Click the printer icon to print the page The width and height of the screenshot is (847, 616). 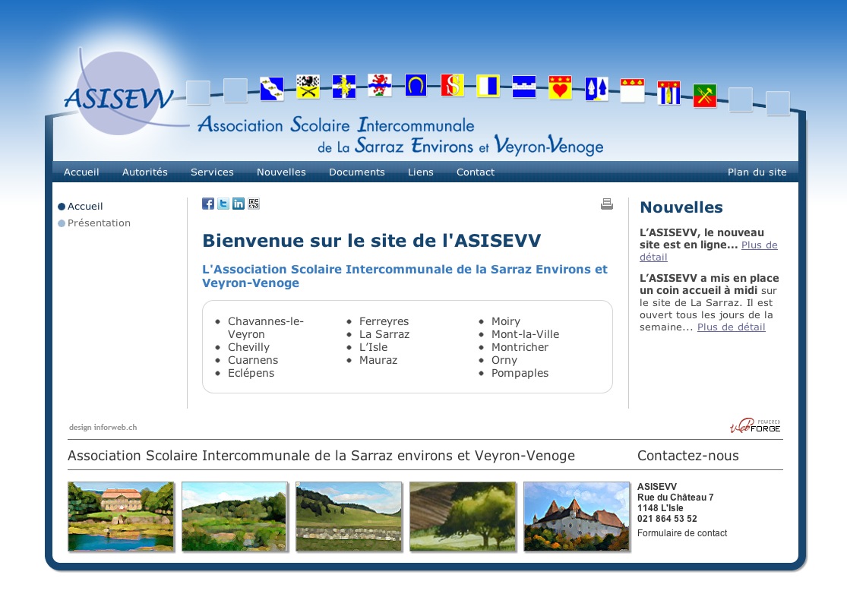coord(607,204)
